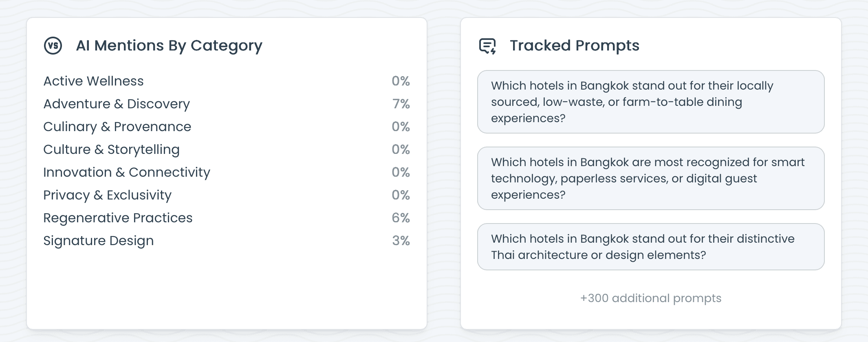This screenshot has height=342, width=868.
Task: Click the Tracked Prompts chat icon
Action: click(487, 46)
